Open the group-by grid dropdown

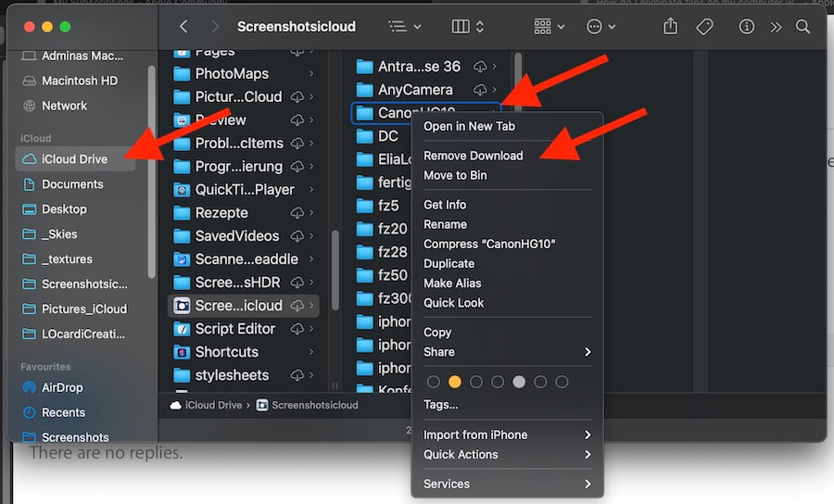550,27
